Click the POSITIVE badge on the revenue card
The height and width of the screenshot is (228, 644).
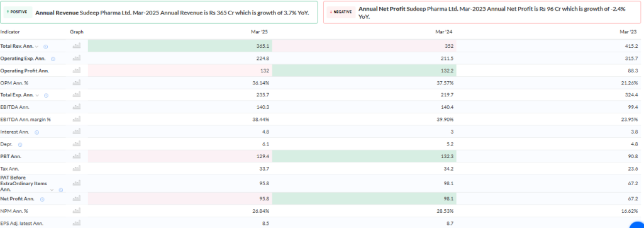(17, 12)
